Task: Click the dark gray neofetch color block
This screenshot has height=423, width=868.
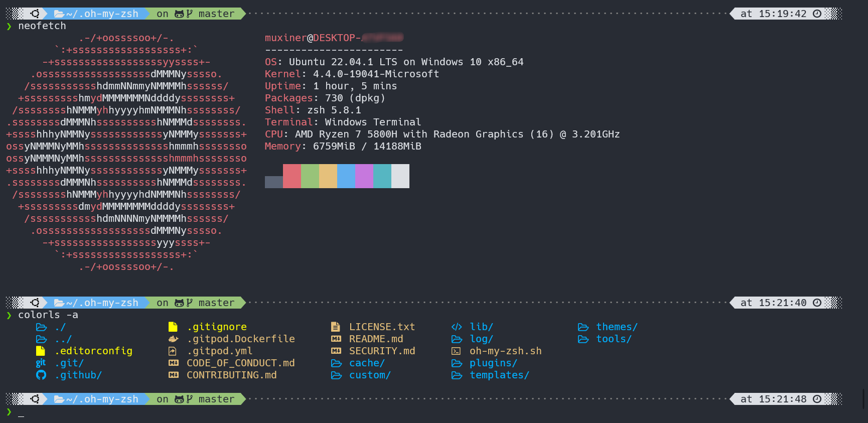Action: (274, 182)
